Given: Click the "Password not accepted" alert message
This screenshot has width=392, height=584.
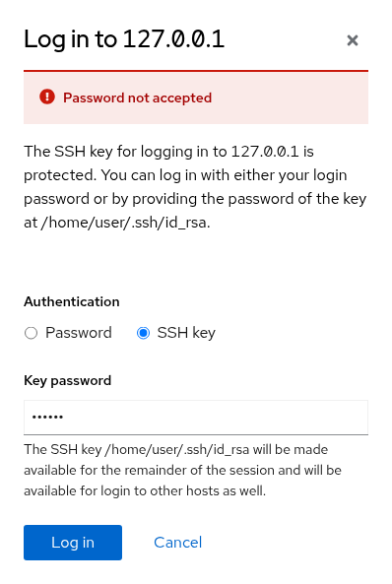Looking at the screenshot, I should pos(138,97).
